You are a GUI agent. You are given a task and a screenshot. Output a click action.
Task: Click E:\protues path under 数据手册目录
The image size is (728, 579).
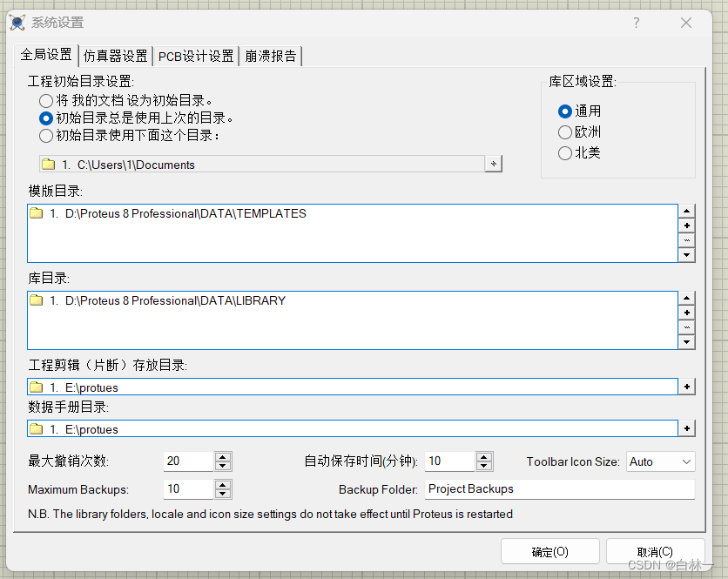[92, 429]
